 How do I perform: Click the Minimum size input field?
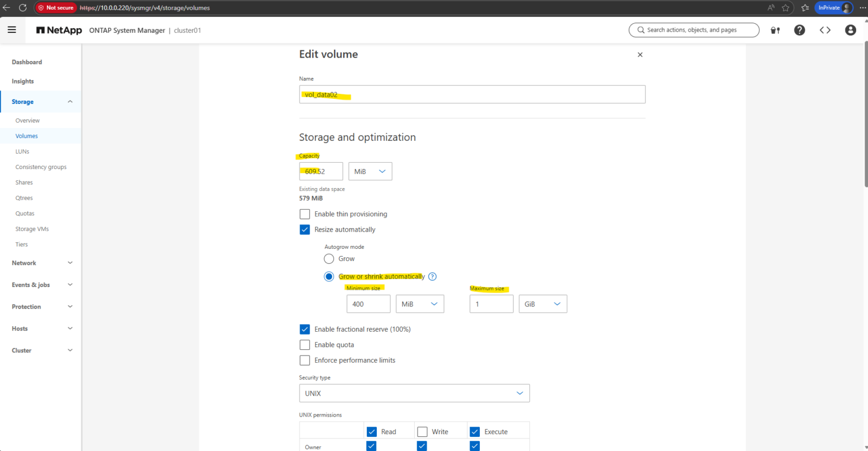click(x=368, y=303)
